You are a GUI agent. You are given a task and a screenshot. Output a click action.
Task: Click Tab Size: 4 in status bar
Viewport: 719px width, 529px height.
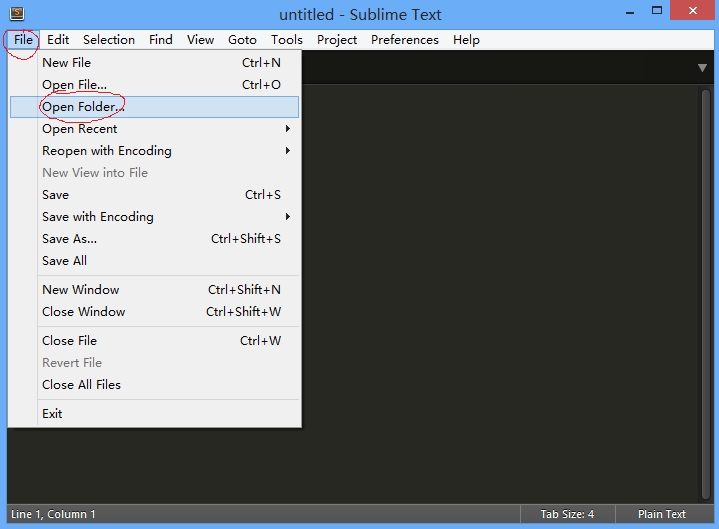(x=567, y=514)
